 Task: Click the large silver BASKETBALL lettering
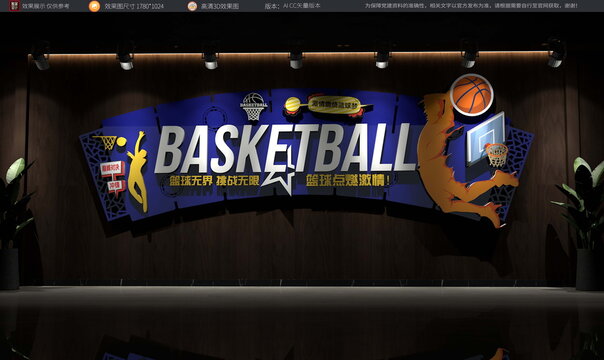click(283, 148)
